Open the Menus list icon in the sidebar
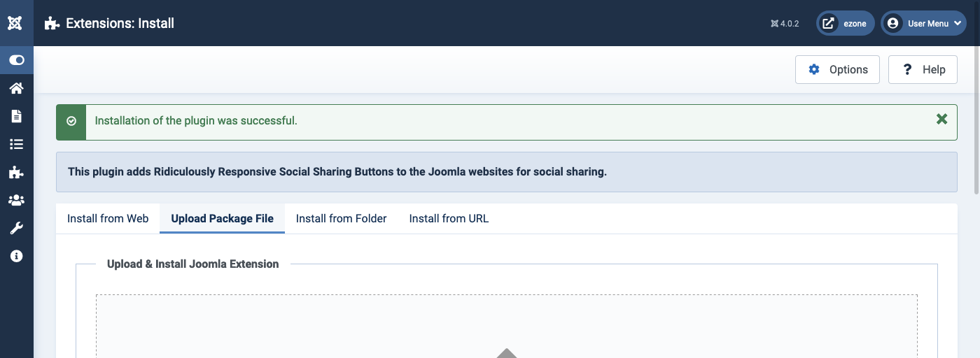 (x=16, y=144)
